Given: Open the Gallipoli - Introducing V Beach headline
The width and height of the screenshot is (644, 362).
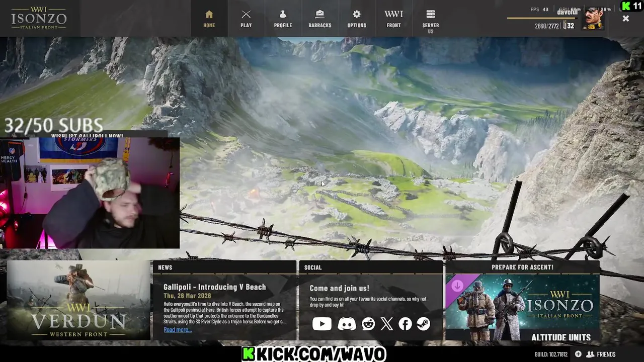Looking at the screenshot, I should tap(214, 287).
